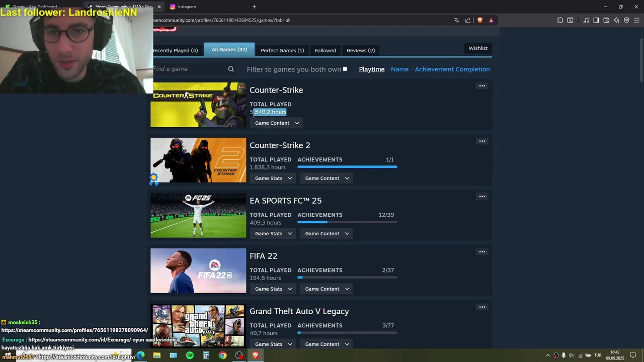Open the Brave Wallet icon
644x362 pixels.
click(x=606, y=20)
